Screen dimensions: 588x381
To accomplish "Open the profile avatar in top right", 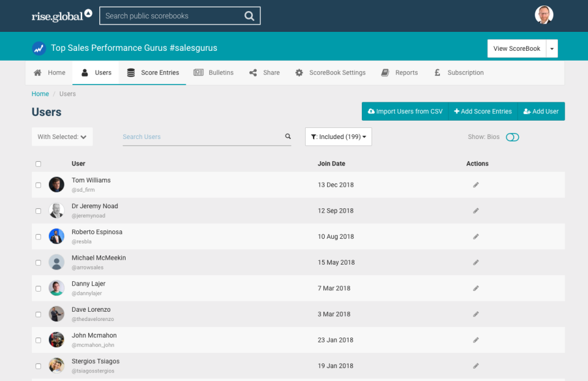I will coord(543,15).
